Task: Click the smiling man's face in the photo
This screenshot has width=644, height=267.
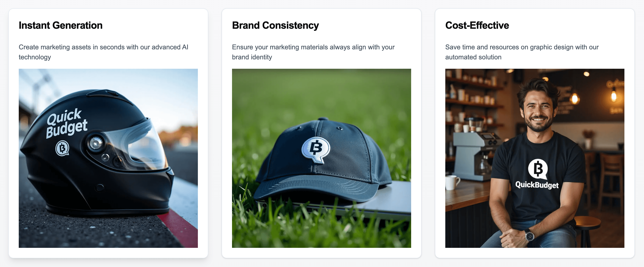Action: click(539, 111)
